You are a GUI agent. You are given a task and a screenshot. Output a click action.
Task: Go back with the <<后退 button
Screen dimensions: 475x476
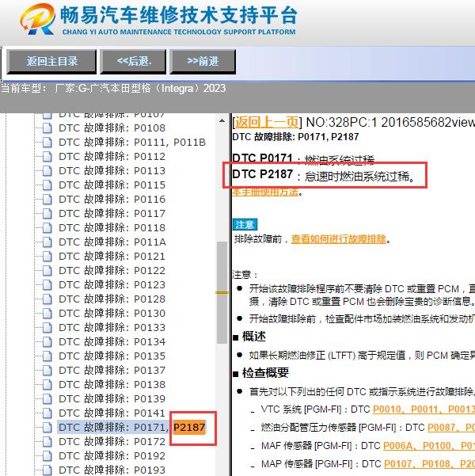pos(133,62)
